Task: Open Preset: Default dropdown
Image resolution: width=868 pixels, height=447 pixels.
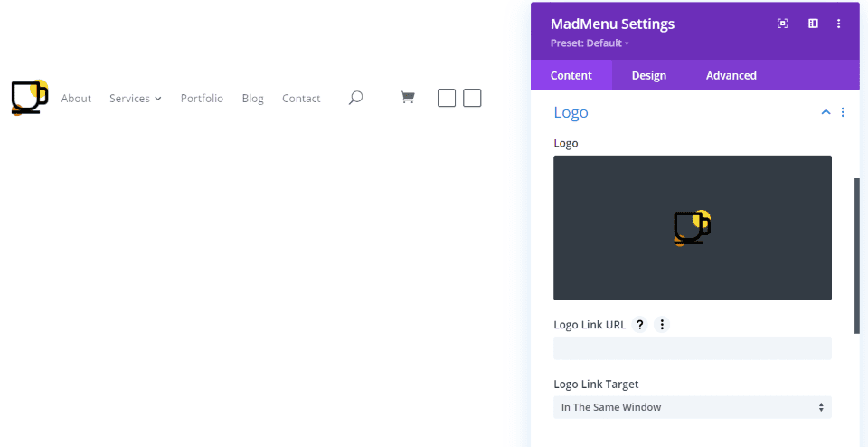Action: point(590,43)
